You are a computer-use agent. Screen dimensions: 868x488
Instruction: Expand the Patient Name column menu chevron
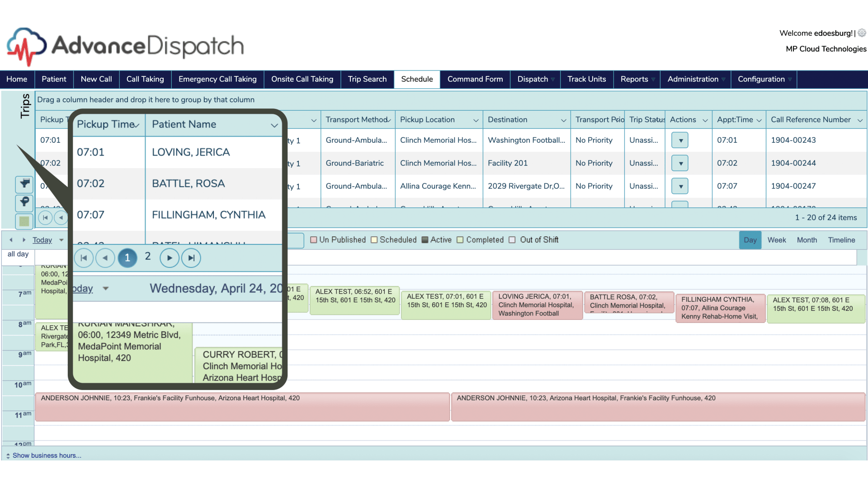tap(274, 125)
